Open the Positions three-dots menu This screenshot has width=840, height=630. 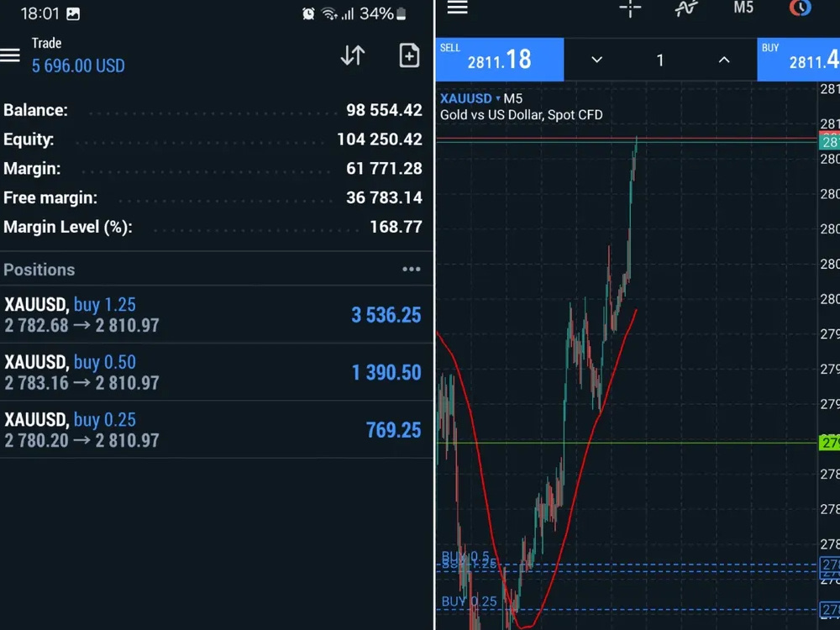pos(412,269)
